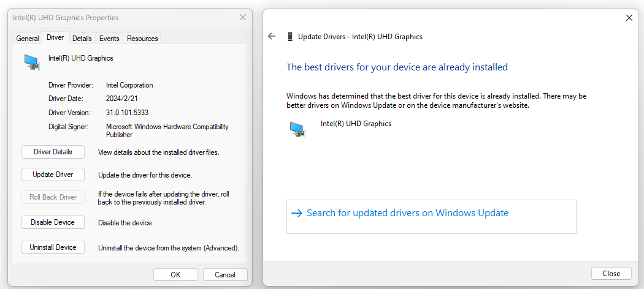
Task: Click the Roll Back Driver button
Action: point(53,197)
